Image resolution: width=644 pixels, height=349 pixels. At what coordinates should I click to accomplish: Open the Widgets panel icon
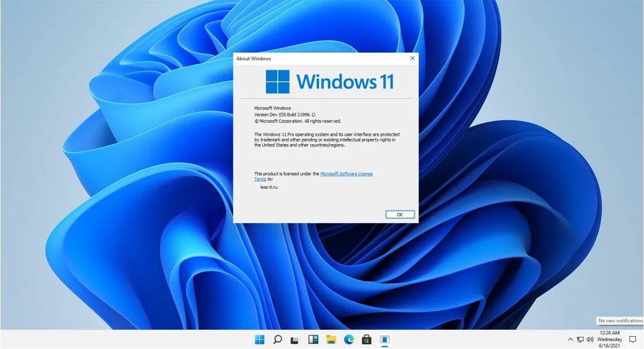click(x=313, y=339)
